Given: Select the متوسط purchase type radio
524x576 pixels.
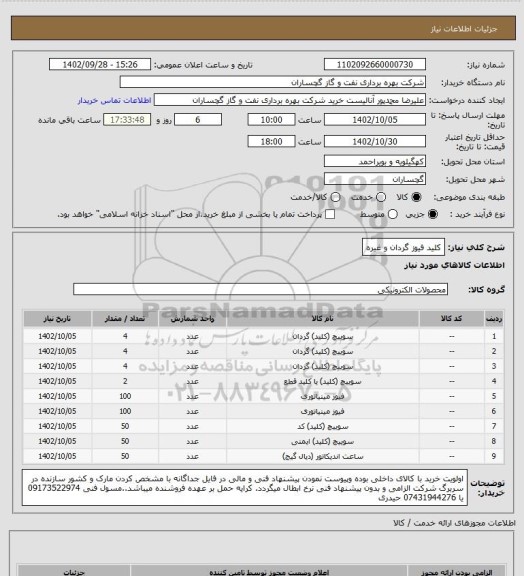Looking at the screenshot, I should (392, 214).
